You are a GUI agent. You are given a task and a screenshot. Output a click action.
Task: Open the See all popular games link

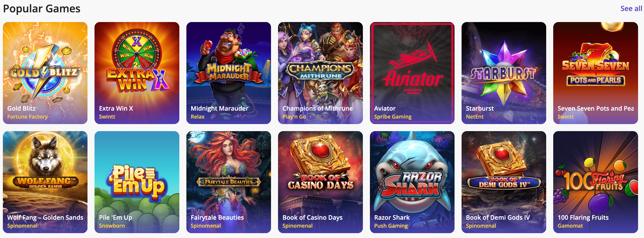(631, 9)
